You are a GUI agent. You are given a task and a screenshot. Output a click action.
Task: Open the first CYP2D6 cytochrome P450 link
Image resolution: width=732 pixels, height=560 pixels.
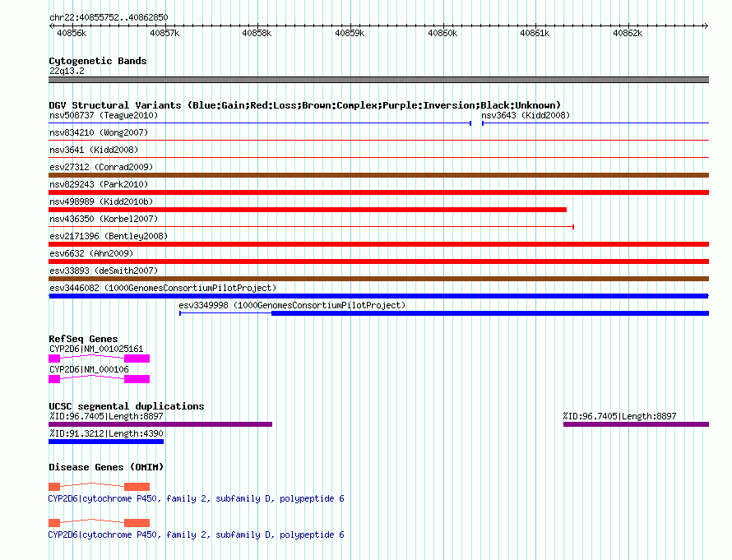pos(196,499)
